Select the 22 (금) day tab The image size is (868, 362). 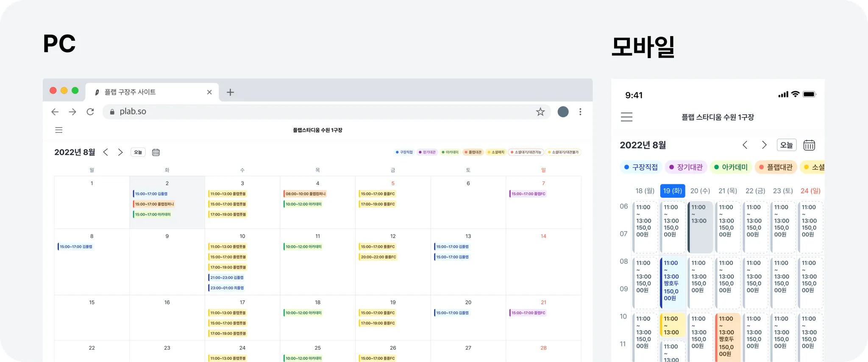tap(755, 191)
